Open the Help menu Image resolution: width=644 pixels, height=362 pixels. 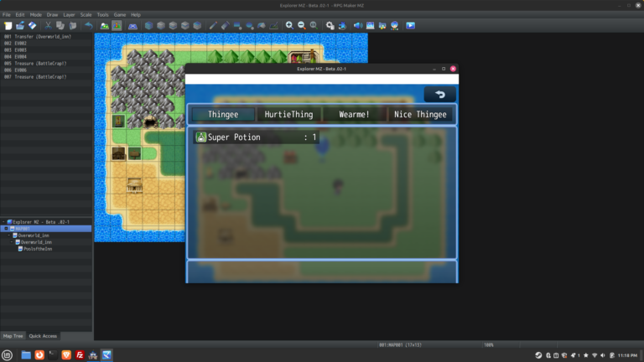136,15
